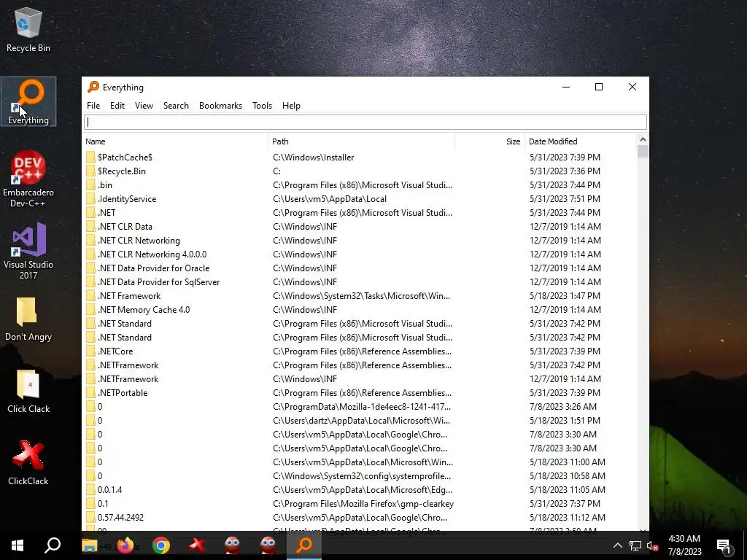Open the Bookmarks menu
747x560 pixels.
pyautogui.click(x=220, y=106)
